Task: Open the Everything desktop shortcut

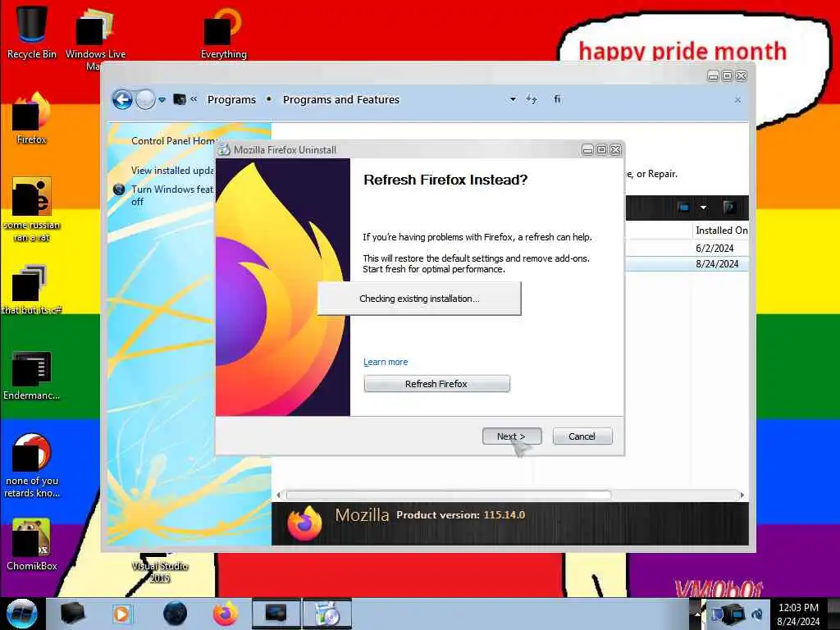Action: pos(223,32)
